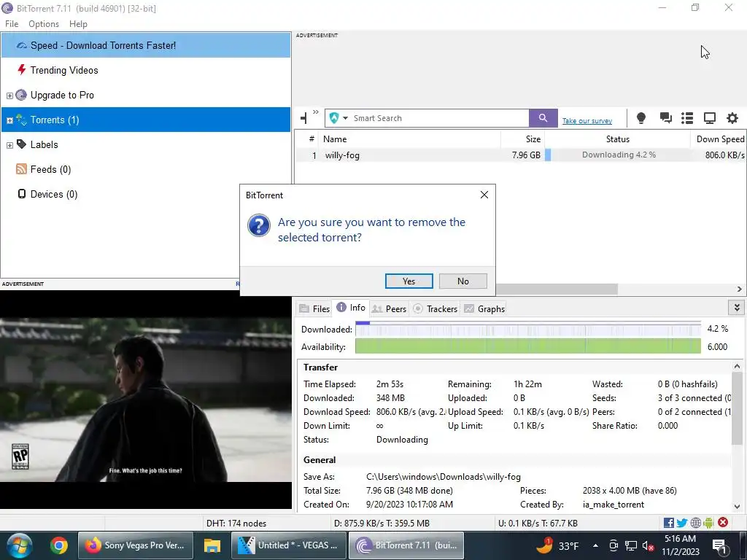Click the Labels tag icon

click(x=21, y=144)
